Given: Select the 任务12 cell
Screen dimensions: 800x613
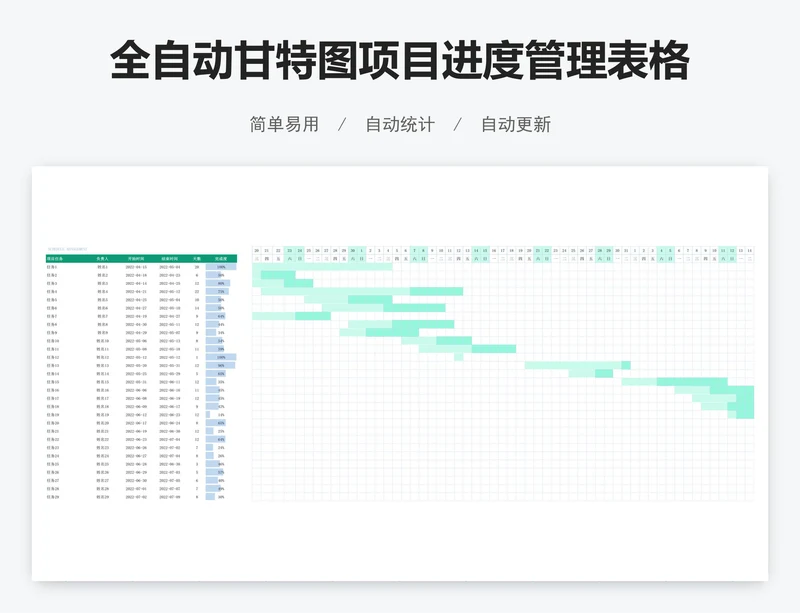Looking at the screenshot, I should point(53,357).
